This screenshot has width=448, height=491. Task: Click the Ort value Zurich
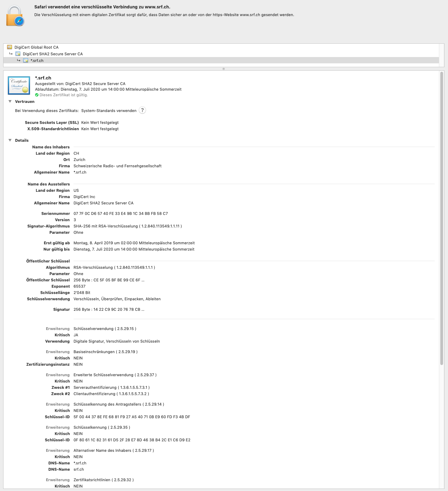pyautogui.click(x=80, y=160)
